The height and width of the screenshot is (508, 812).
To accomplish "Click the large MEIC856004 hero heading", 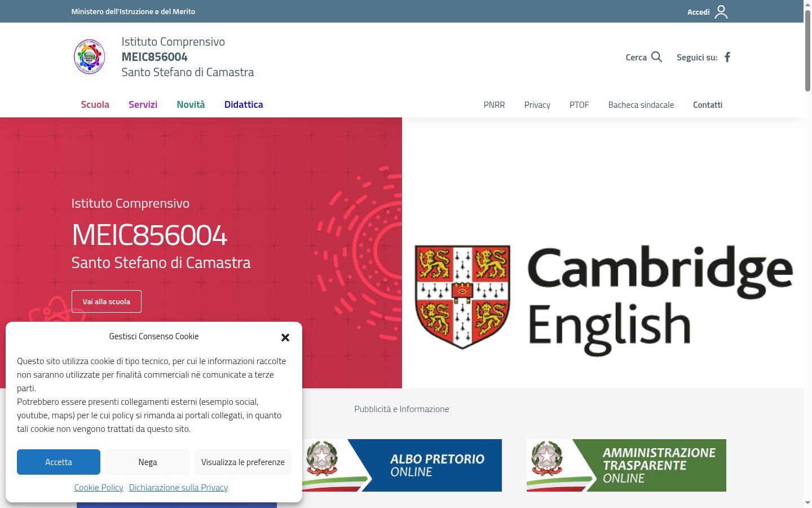I will 149,235.
